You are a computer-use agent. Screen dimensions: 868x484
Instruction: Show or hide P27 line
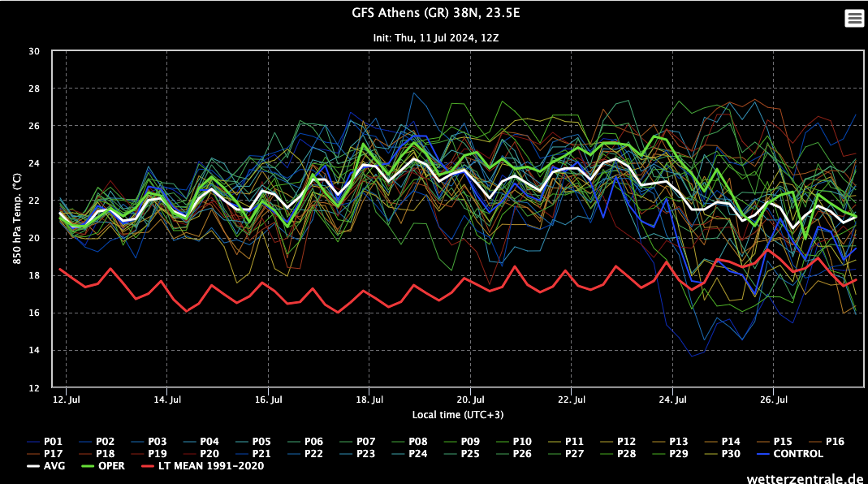click(x=566, y=453)
